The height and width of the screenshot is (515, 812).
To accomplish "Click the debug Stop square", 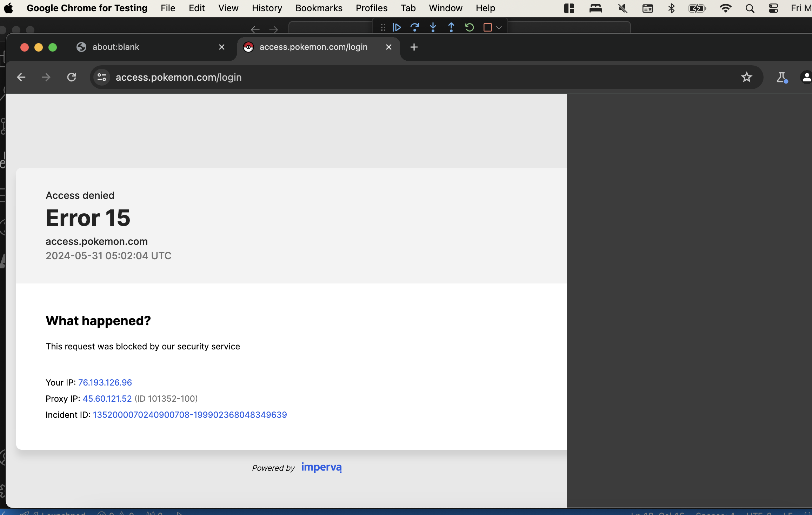I will [x=487, y=27].
